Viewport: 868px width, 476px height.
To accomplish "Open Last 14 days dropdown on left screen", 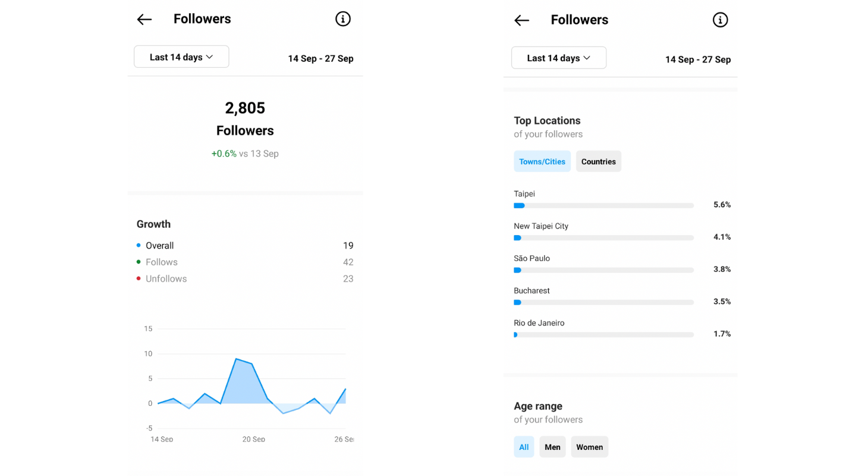I will click(x=181, y=57).
